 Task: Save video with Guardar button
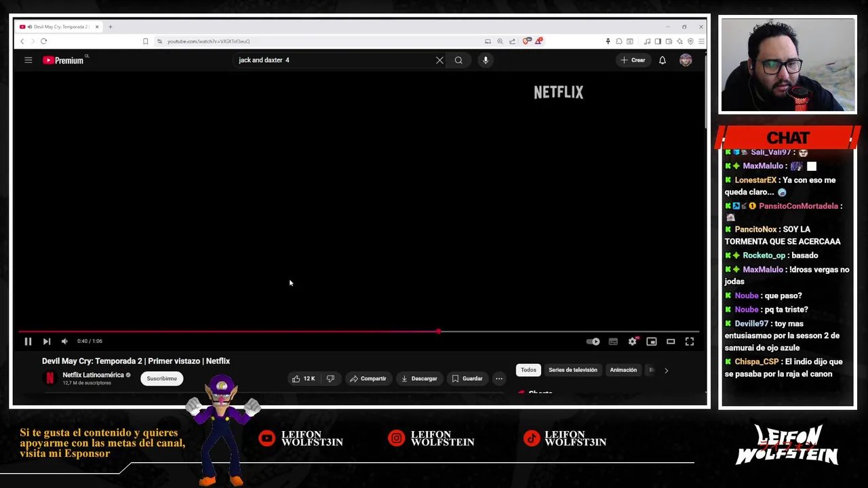pos(467,379)
